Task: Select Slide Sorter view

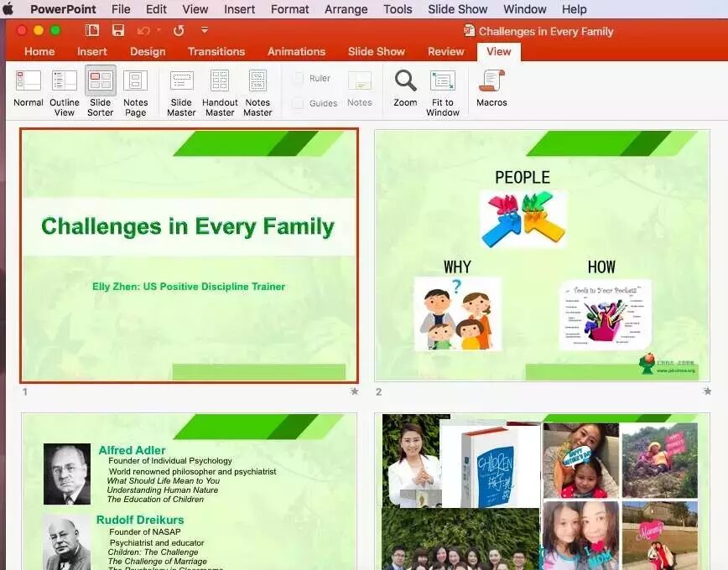Action: pos(101,92)
